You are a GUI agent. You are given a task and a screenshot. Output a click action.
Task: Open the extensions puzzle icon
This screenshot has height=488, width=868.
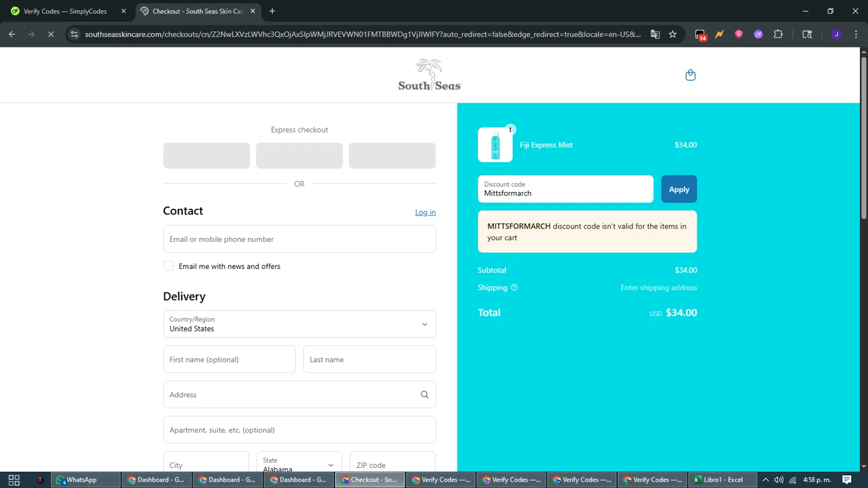pos(778,34)
